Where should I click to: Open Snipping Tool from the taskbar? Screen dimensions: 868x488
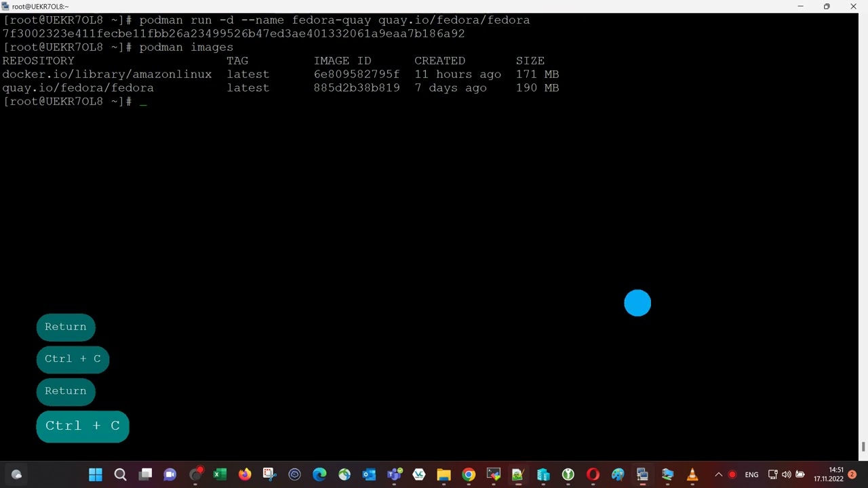point(269,474)
